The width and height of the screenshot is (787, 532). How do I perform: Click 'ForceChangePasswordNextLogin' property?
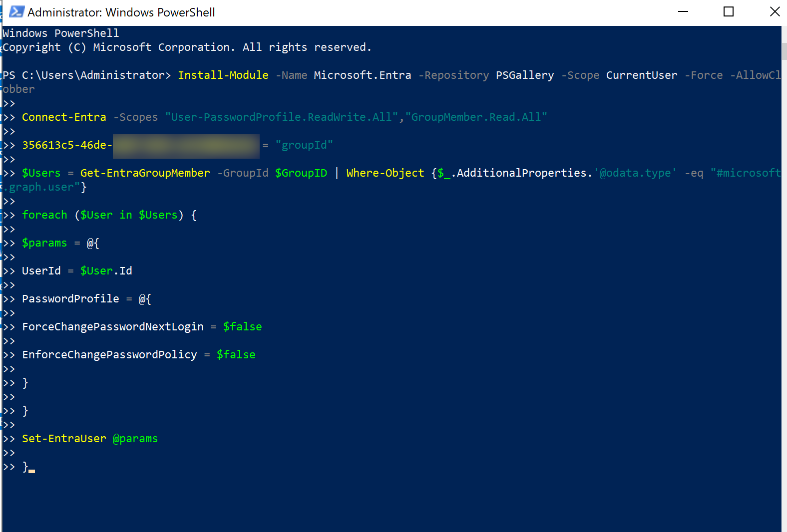point(113,327)
